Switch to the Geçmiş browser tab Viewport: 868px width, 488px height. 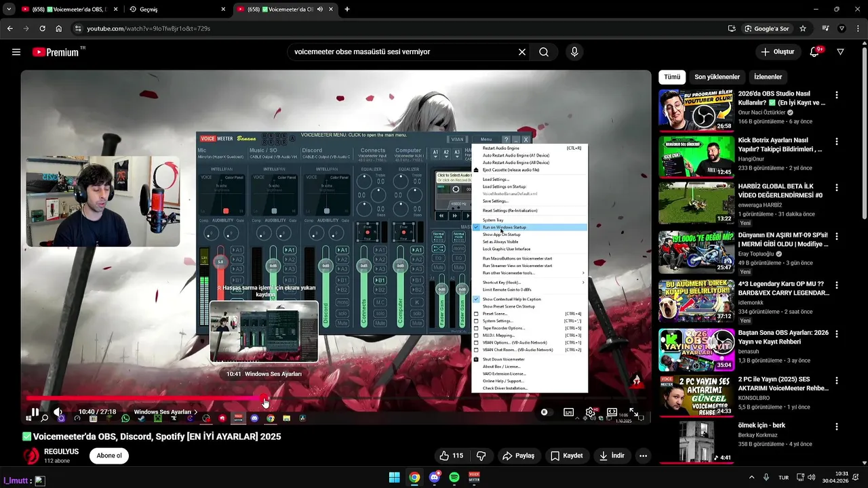(x=178, y=9)
